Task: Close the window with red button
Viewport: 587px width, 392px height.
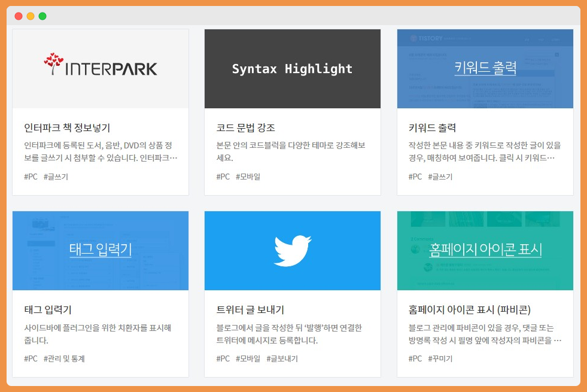Action: click(x=19, y=16)
